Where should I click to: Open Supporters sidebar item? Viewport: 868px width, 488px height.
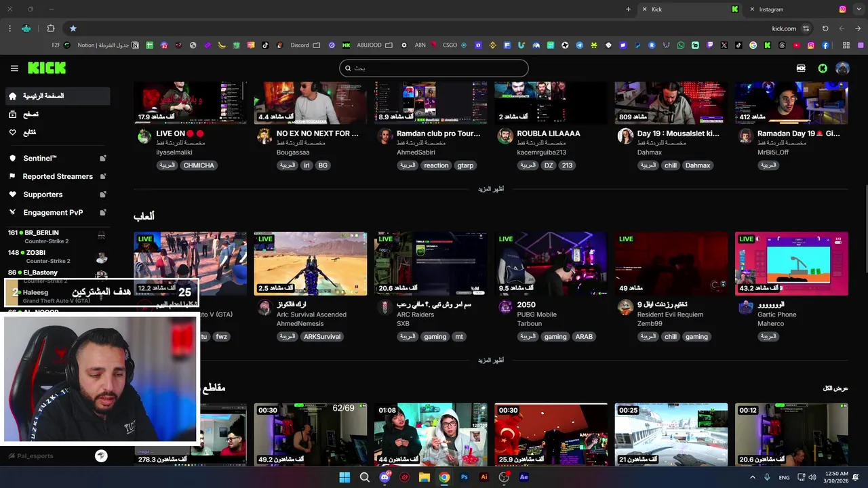[x=43, y=195]
